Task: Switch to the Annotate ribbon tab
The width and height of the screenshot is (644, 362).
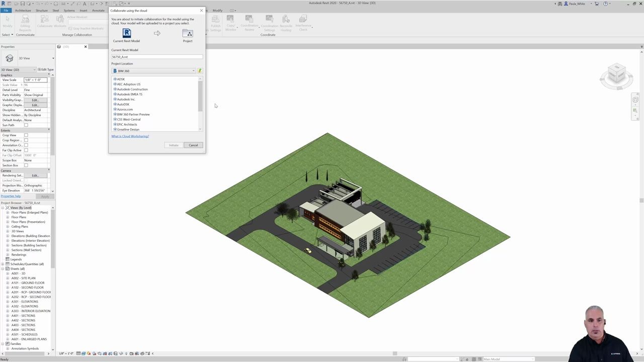Action: coord(98,10)
